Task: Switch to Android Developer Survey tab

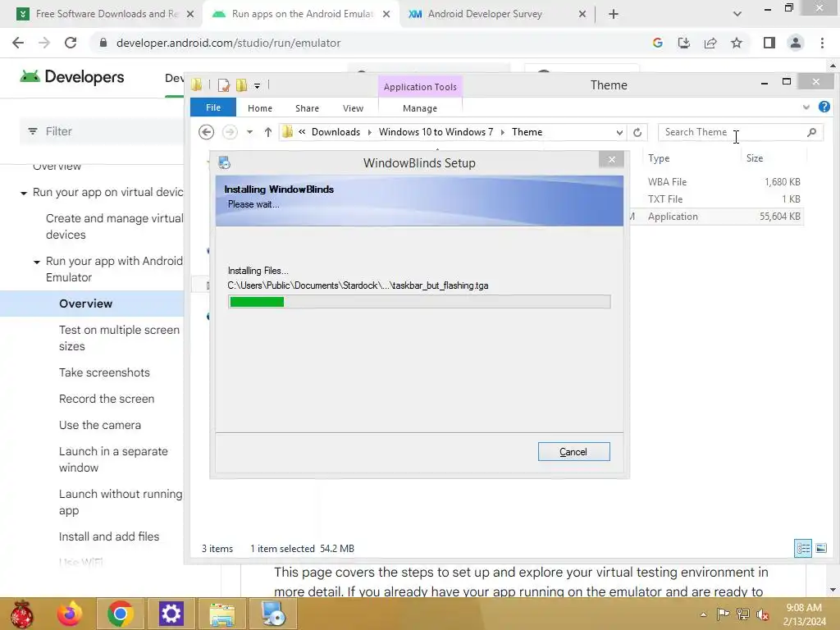Action: pos(498,14)
